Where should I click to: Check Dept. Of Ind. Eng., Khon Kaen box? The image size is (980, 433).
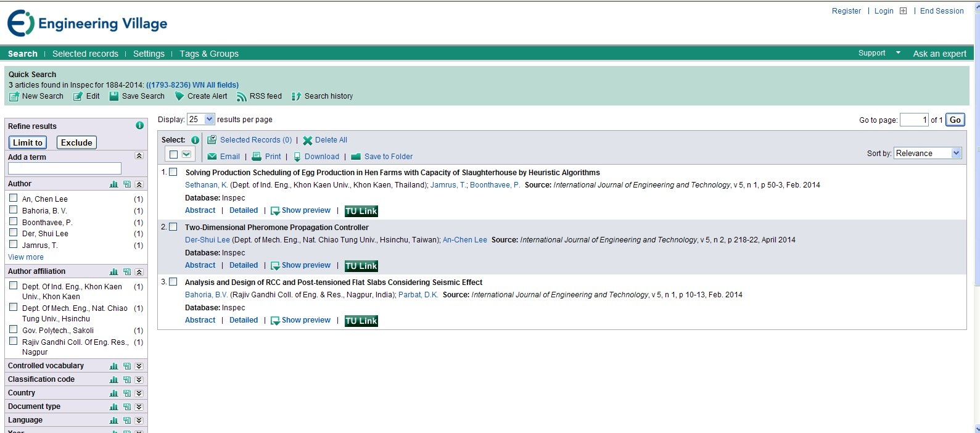point(13,286)
